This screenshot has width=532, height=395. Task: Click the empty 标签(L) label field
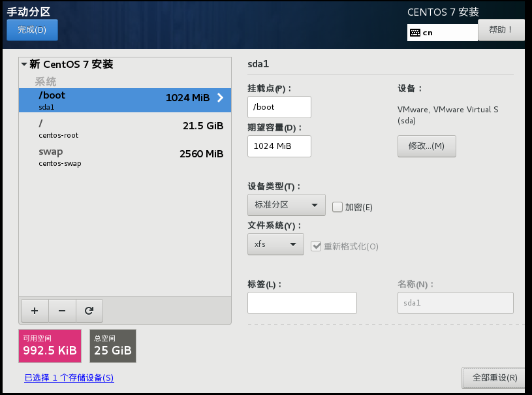pyautogui.click(x=302, y=303)
